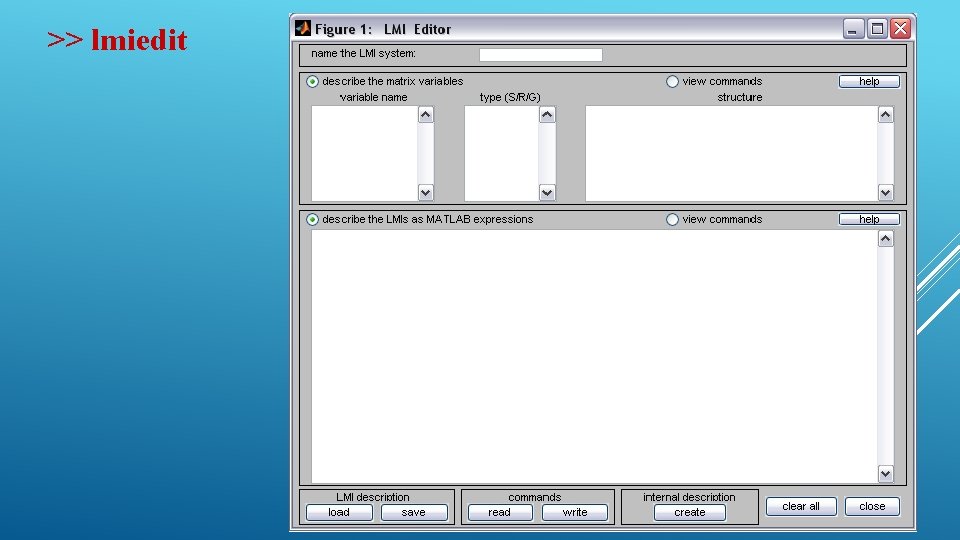The height and width of the screenshot is (540, 960).
Task: Select 'describe the LMIs as MATLAB expressions' radio
Action: 312,219
